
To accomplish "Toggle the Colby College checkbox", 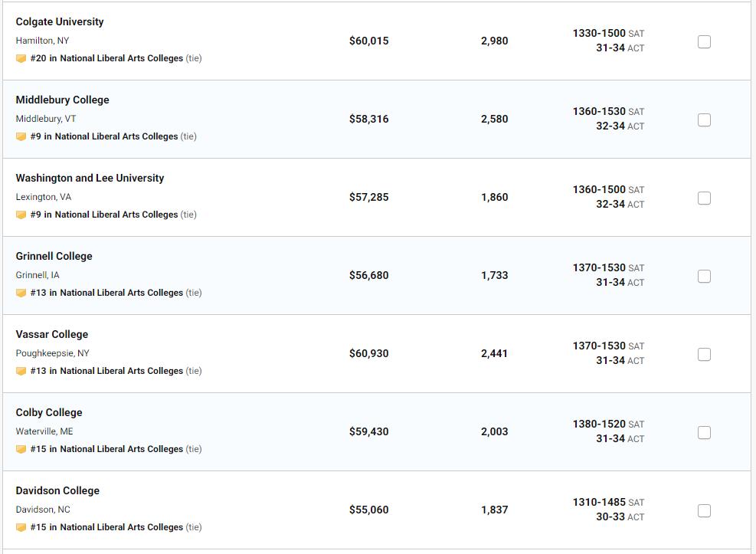I will click(x=704, y=433).
